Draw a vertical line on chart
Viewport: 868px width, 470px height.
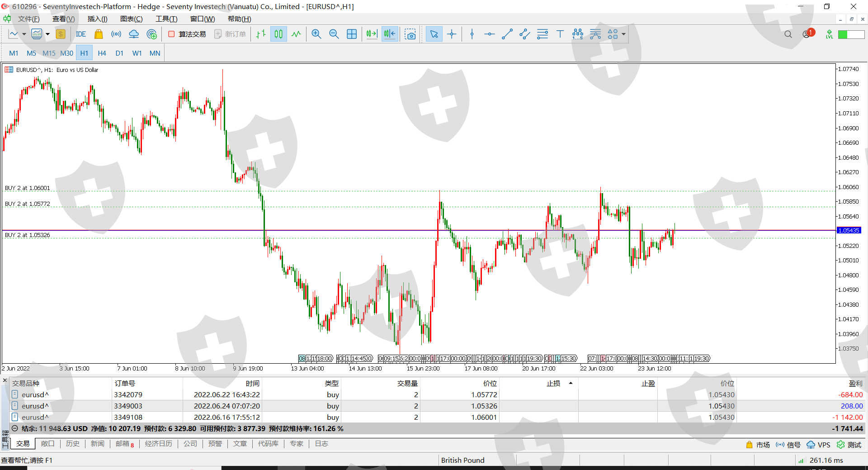click(x=472, y=34)
